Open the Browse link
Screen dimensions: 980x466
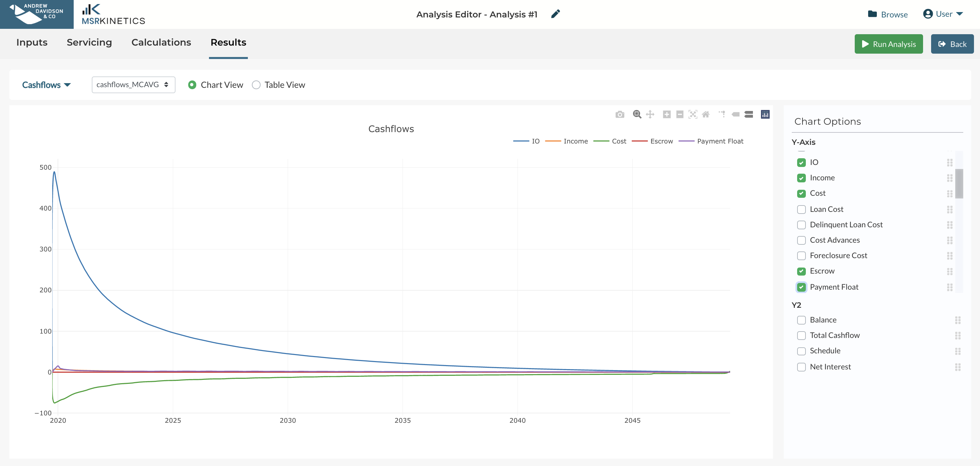pyautogui.click(x=888, y=14)
